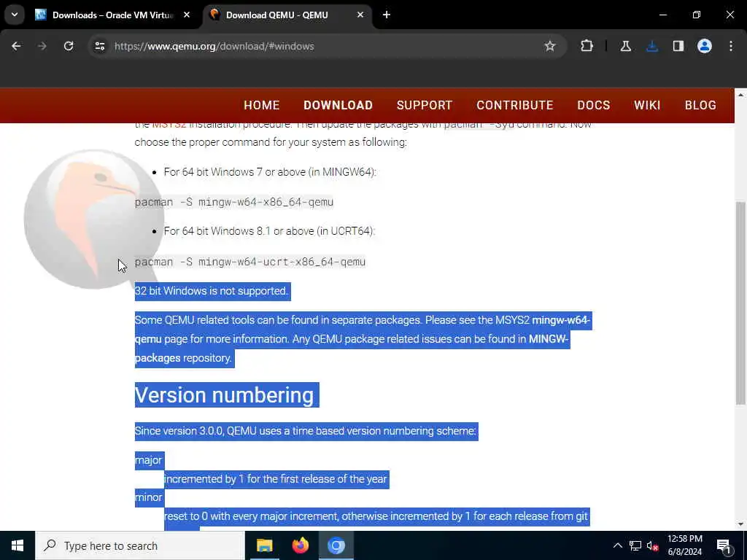The width and height of the screenshot is (747, 560).
Task: Open File Explorer from the taskbar
Action: point(264,545)
